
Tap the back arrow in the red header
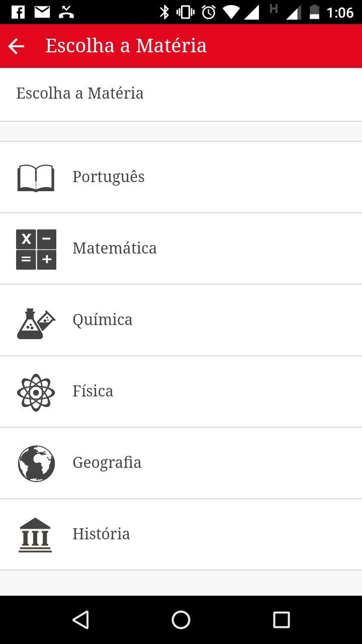click(16, 46)
